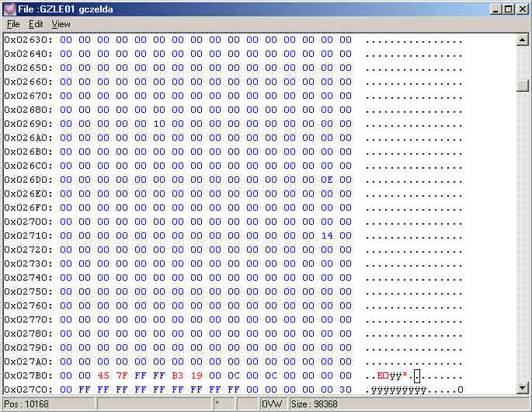Select the byte 14 in row 0x02710
532x412 pixels.
(327, 236)
